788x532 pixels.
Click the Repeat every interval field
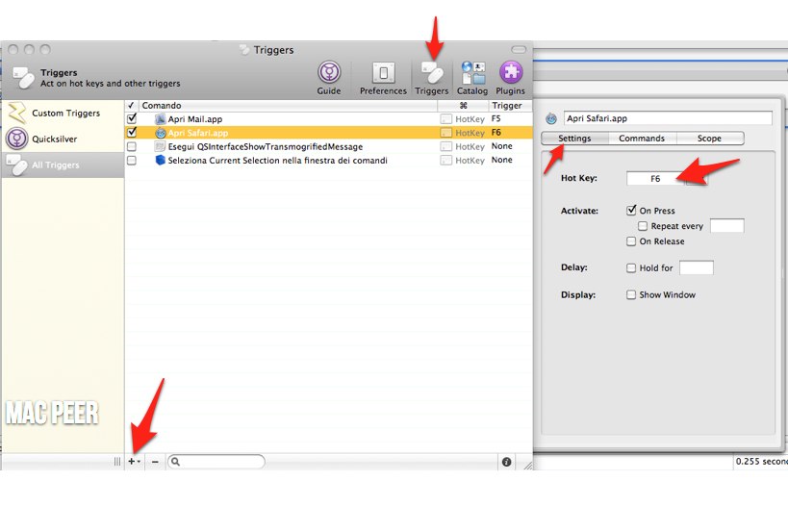point(726,226)
